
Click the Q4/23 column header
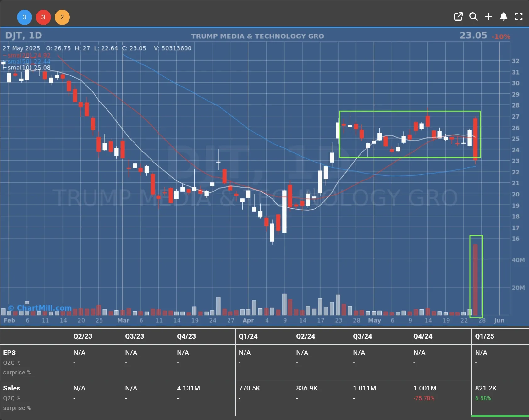coord(186,336)
